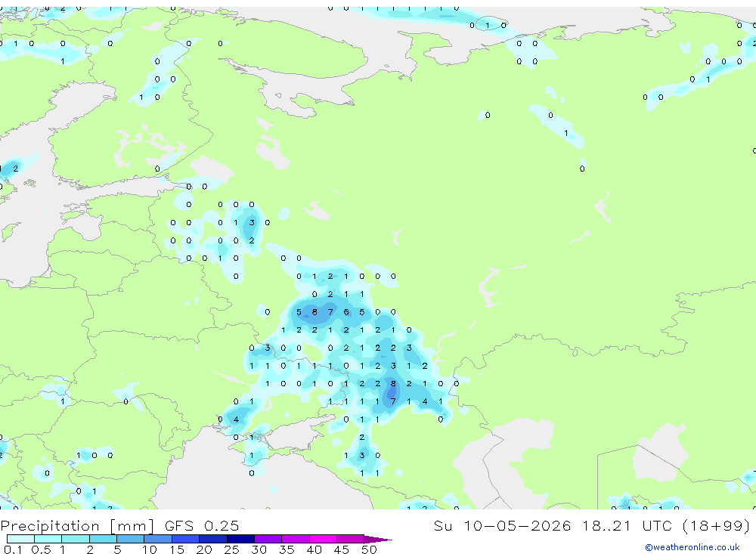Pick the 30–35 mm purple legend swatch
Viewport: 756px width, 554px height.
tap(268, 539)
